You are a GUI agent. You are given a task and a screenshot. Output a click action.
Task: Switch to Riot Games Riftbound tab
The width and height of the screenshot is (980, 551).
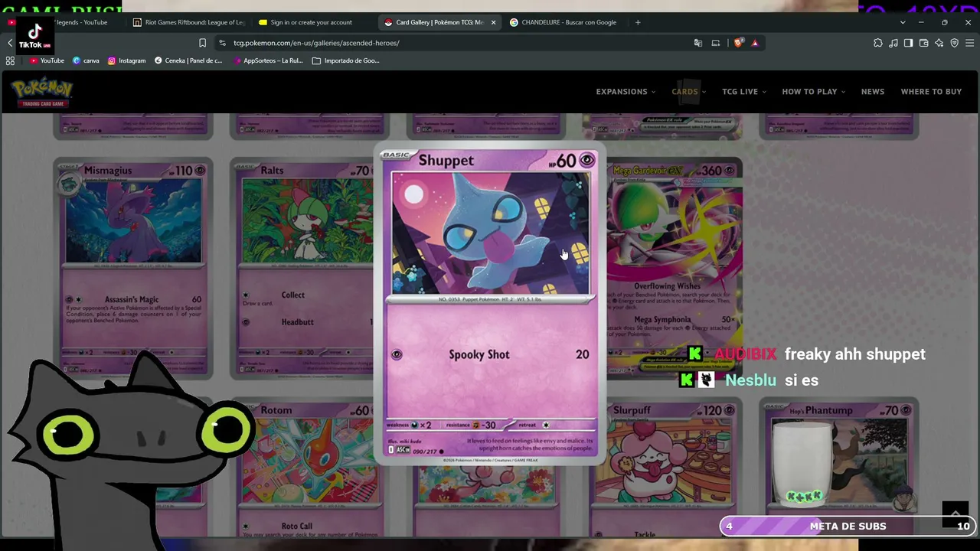coord(189,22)
